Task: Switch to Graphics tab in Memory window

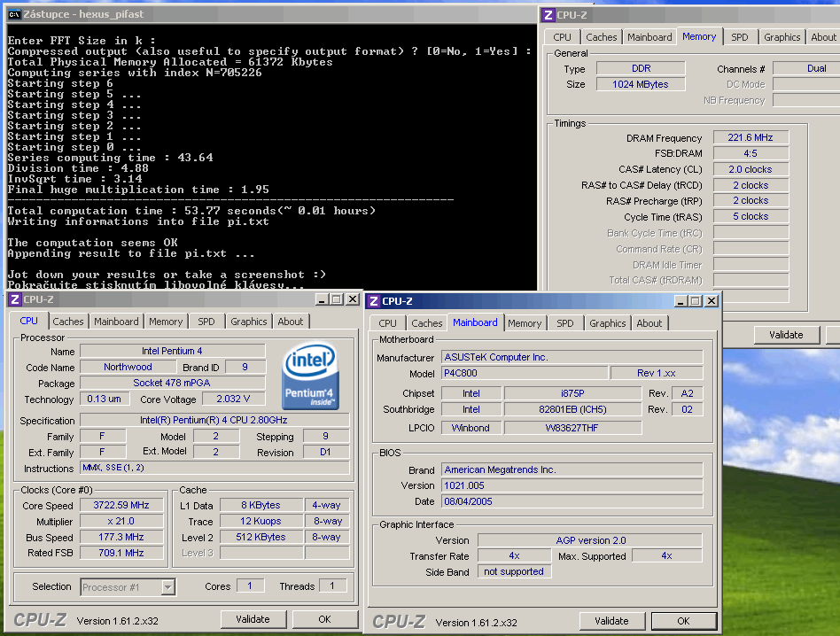Action: pos(782,37)
